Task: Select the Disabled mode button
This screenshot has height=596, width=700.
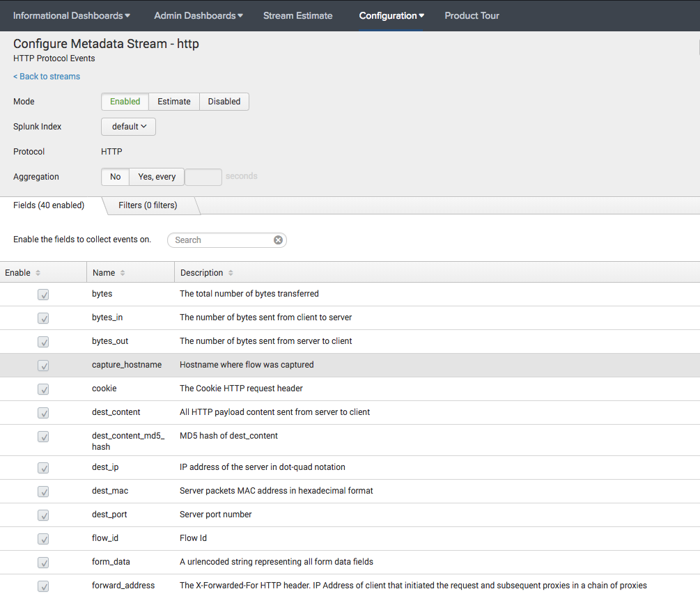Action: click(x=224, y=101)
